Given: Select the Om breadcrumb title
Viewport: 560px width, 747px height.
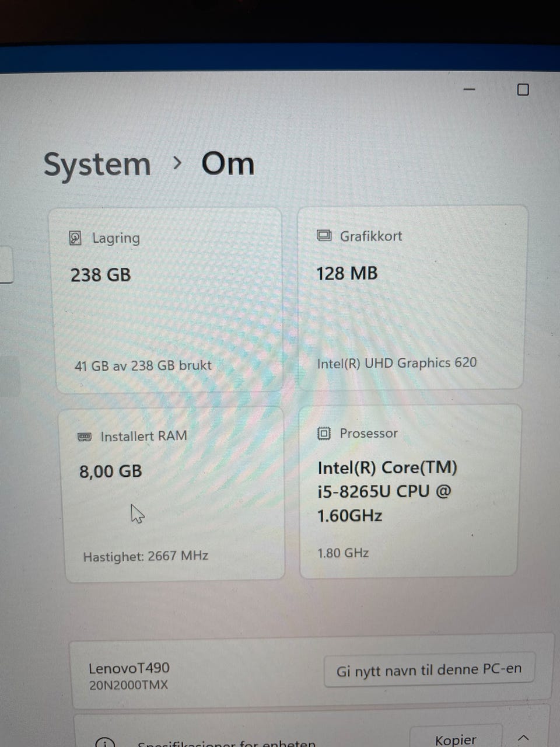Looking at the screenshot, I should coord(228,164).
